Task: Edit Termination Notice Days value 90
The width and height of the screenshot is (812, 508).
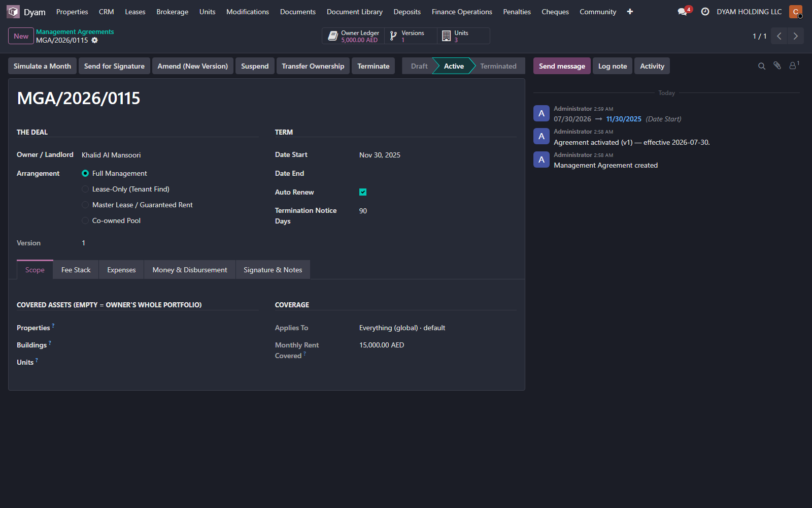Action: [x=437, y=211]
